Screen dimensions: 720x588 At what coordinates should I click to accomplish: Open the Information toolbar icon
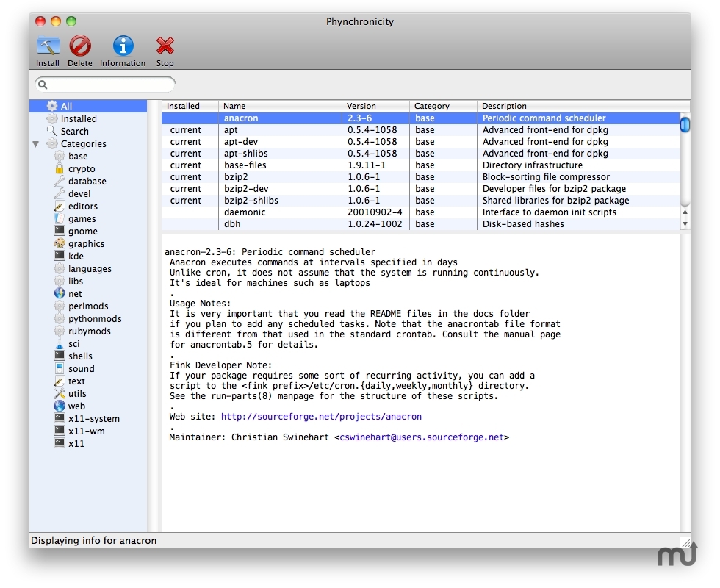(x=122, y=48)
